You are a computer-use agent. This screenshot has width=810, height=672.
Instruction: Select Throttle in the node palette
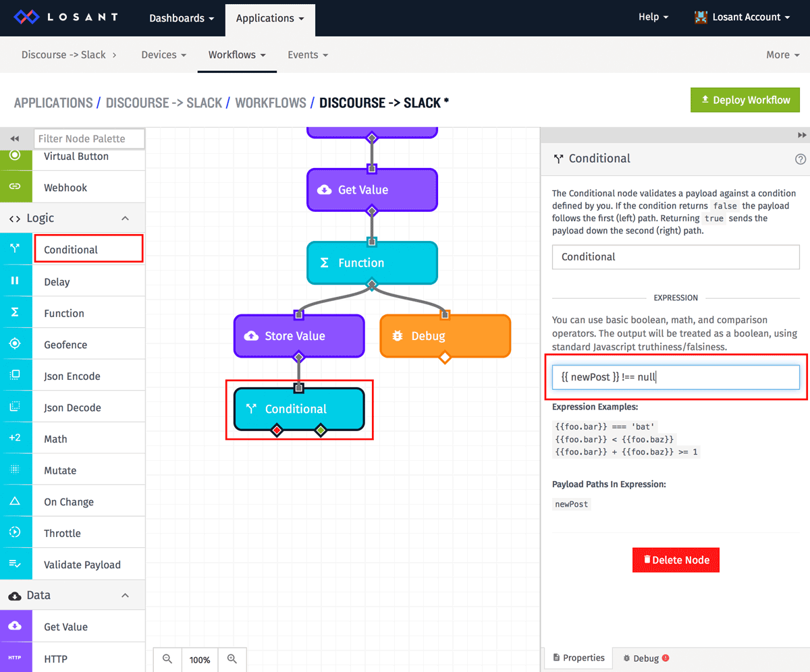coord(73,533)
